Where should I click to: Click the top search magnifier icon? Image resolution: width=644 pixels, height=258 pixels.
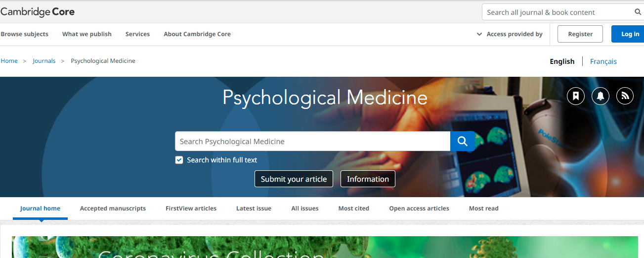click(x=638, y=12)
